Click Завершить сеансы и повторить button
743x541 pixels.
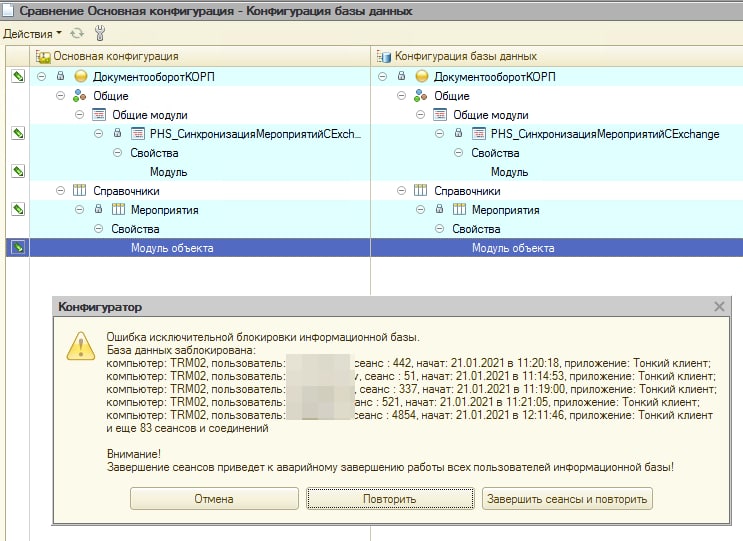(x=567, y=499)
